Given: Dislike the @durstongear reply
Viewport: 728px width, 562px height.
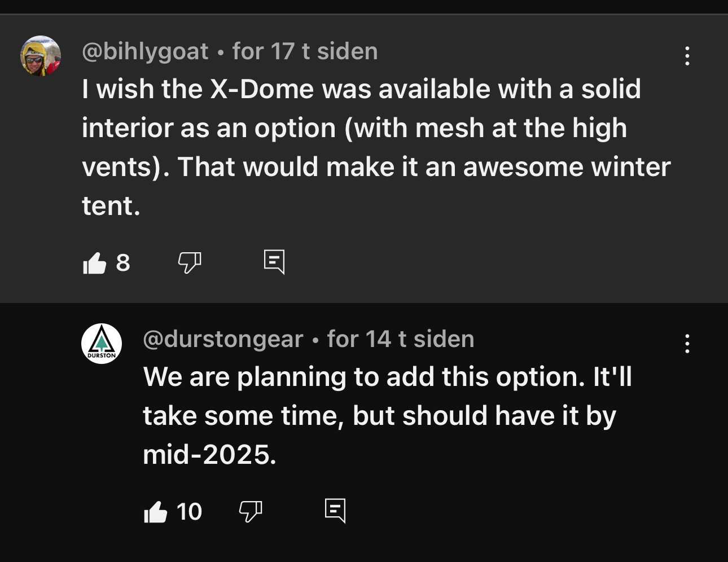Looking at the screenshot, I should (251, 512).
